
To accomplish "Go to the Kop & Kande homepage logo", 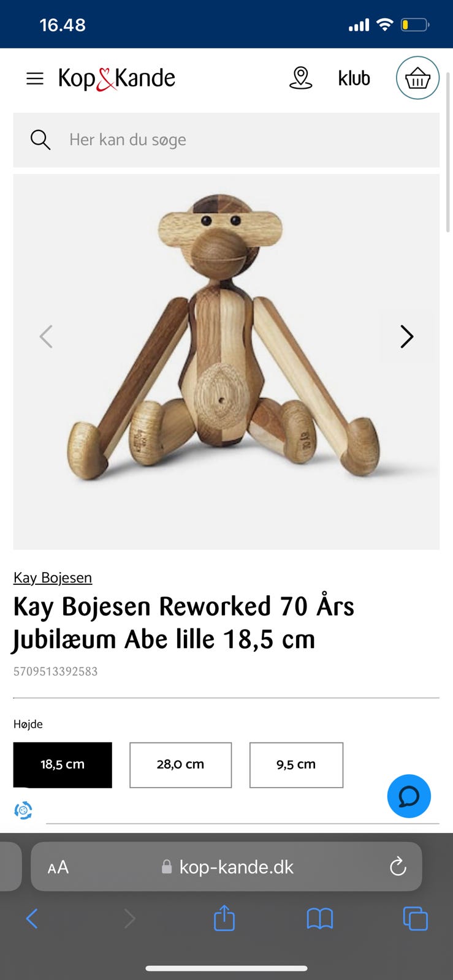I will click(117, 78).
